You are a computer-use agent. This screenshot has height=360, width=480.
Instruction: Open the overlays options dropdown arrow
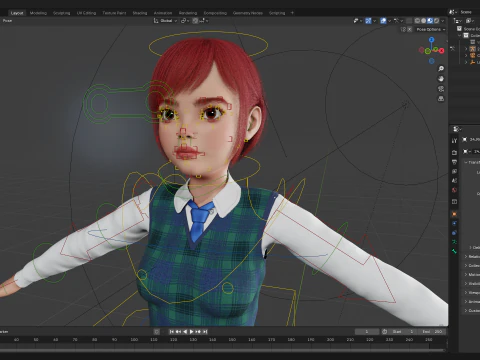389,21
